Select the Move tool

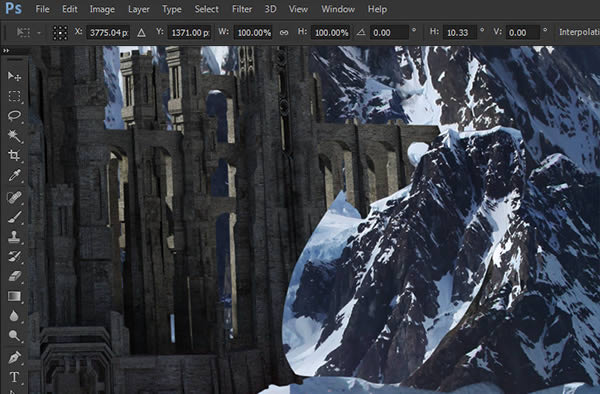(x=14, y=76)
